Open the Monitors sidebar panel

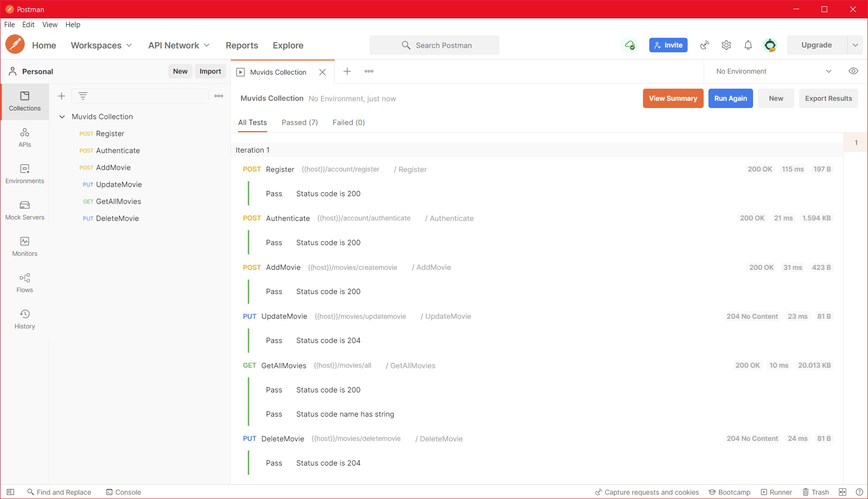tap(25, 247)
